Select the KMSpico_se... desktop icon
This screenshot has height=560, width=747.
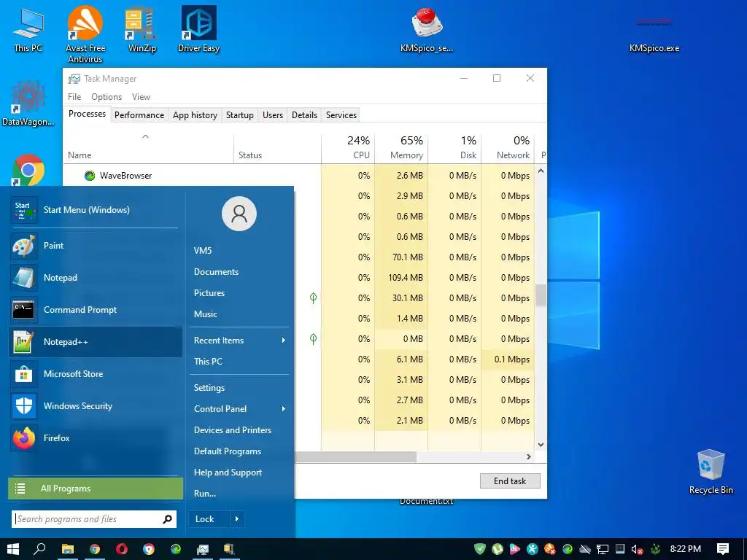(x=427, y=29)
